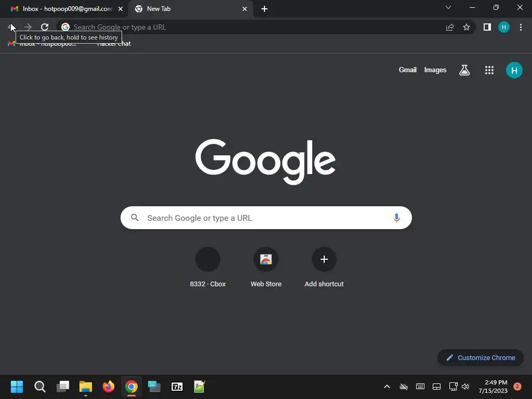Screen dimensions: 532x399
Task: Open the Windows Start menu
Action: click(x=17, y=387)
